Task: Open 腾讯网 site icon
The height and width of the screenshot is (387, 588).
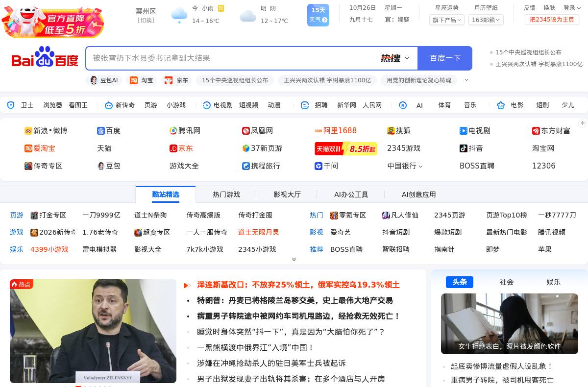Action: tap(173, 131)
